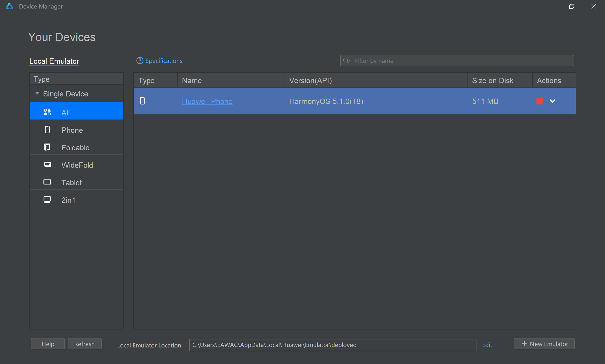Click Edit next to emulator location
Screen dimensions: 605x364
point(487,345)
